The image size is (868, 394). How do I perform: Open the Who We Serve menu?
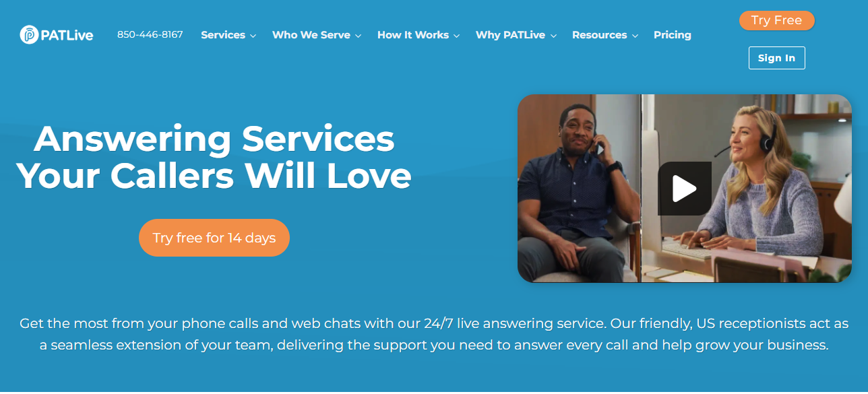pos(311,35)
